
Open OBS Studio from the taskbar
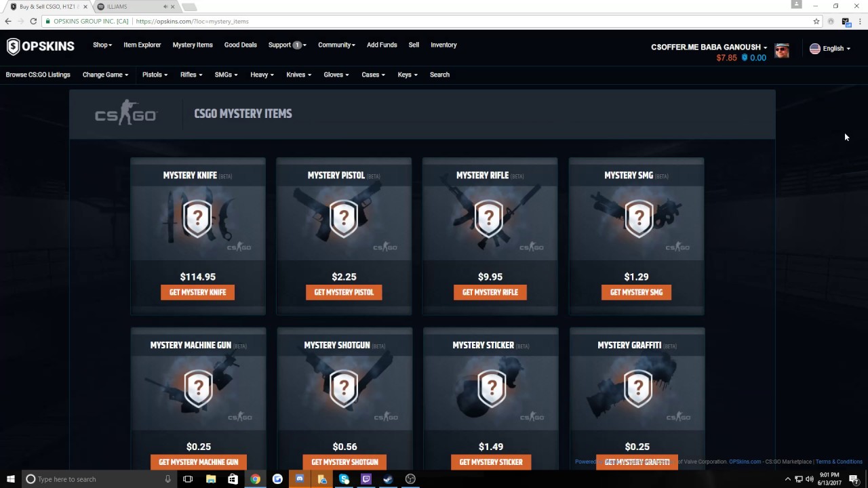point(410,479)
